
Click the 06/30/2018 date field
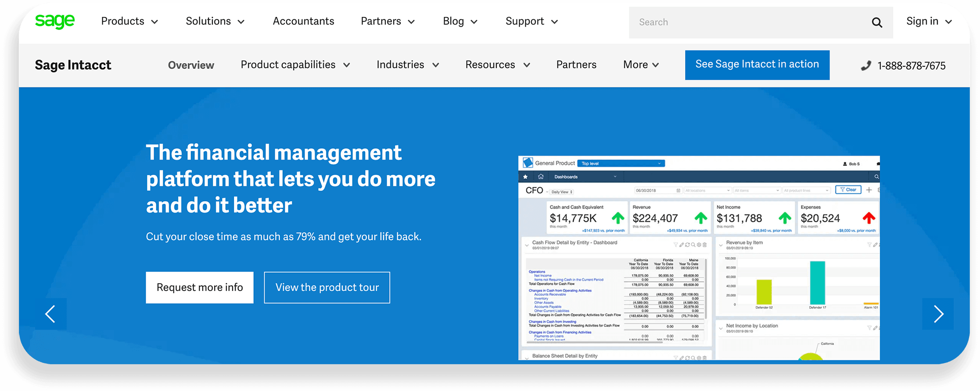click(658, 190)
